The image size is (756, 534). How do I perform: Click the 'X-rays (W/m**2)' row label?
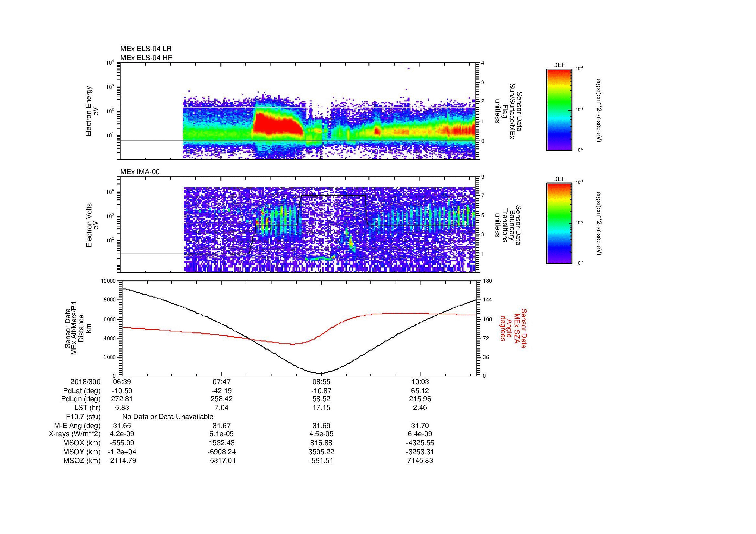tap(75, 434)
